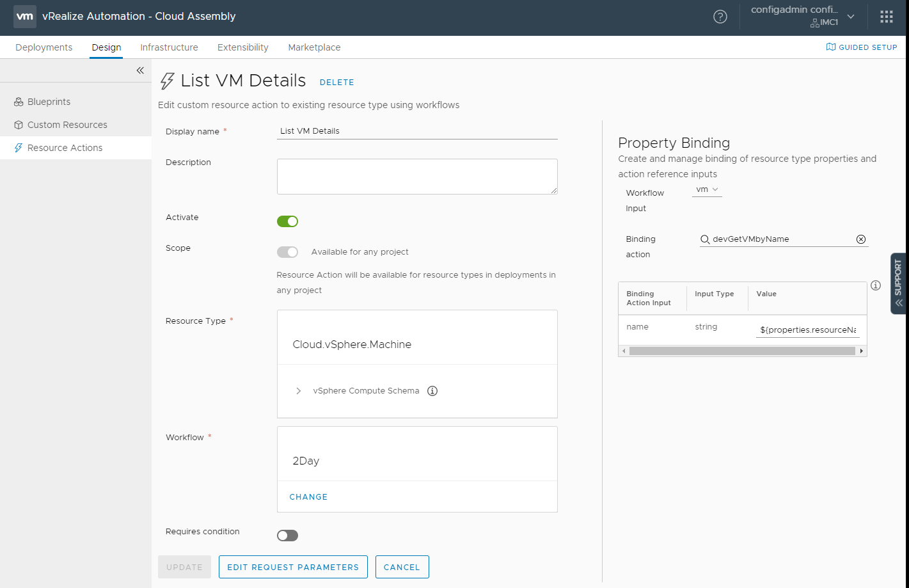This screenshot has width=909, height=588.
Task: Click the CANCEL button
Action: coord(402,567)
